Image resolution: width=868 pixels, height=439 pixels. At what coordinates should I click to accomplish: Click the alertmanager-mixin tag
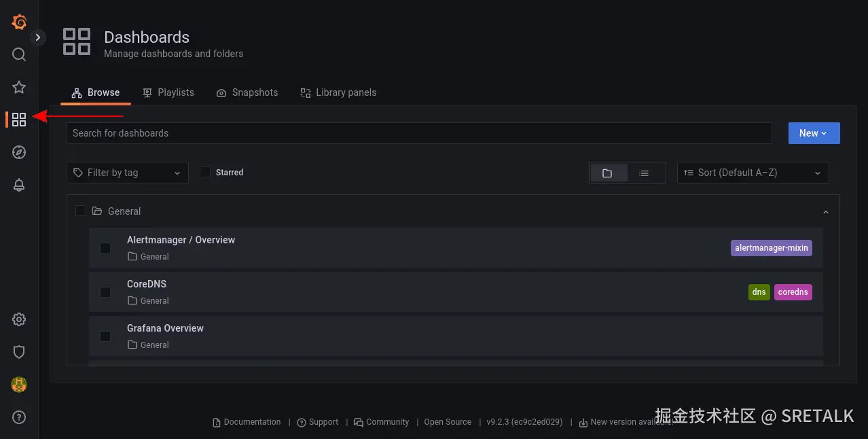click(x=772, y=248)
